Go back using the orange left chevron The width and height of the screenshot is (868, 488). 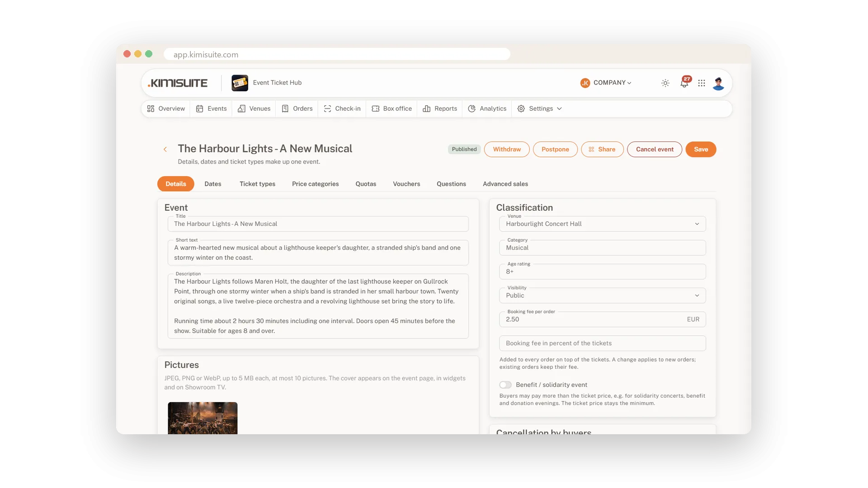tap(165, 150)
